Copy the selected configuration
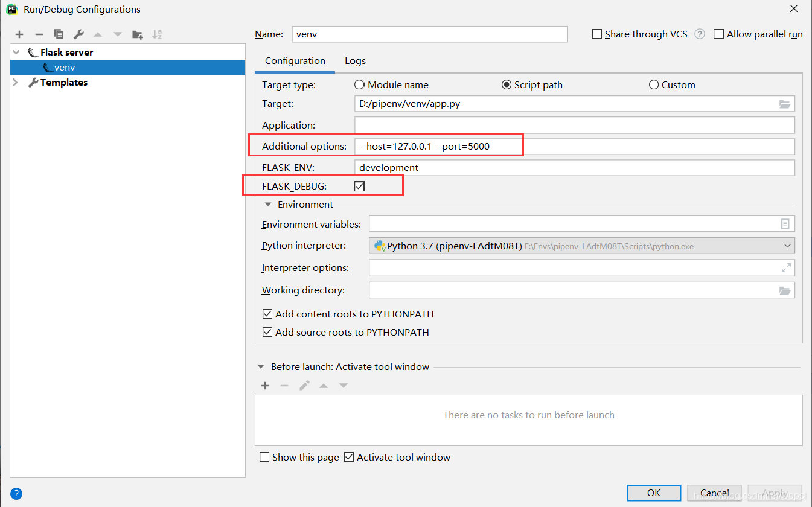The image size is (812, 507). (x=59, y=34)
